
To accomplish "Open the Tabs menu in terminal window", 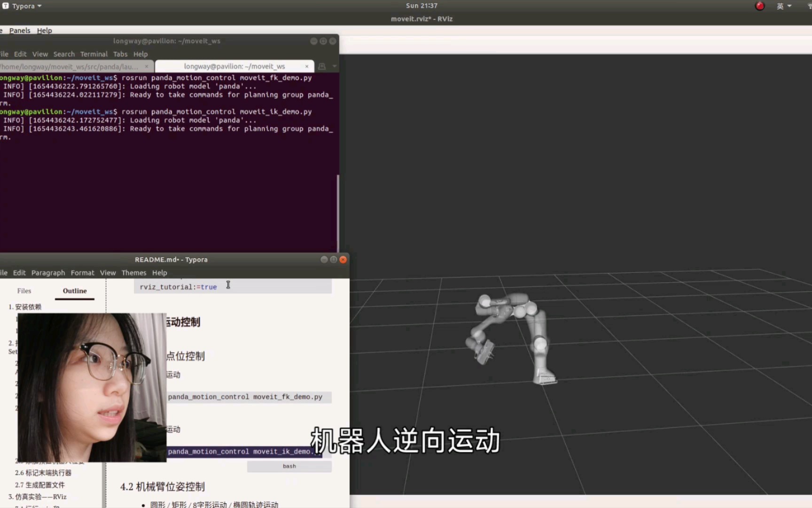I will (x=120, y=54).
